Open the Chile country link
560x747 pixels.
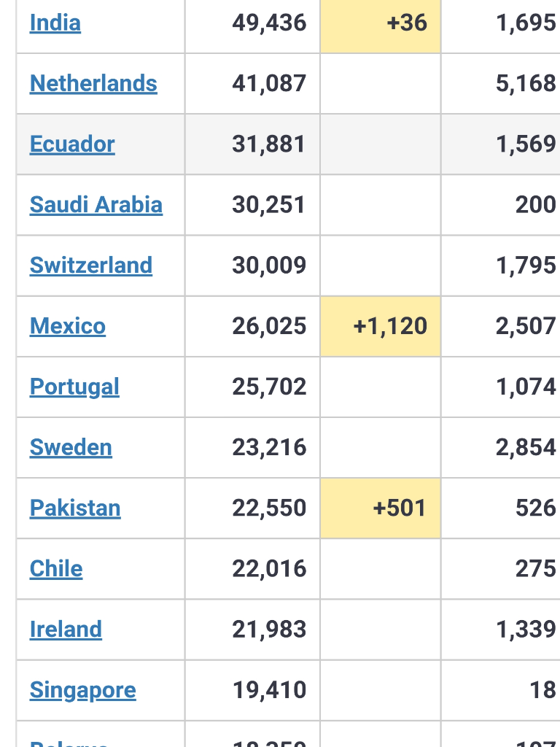[x=56, y=569]
